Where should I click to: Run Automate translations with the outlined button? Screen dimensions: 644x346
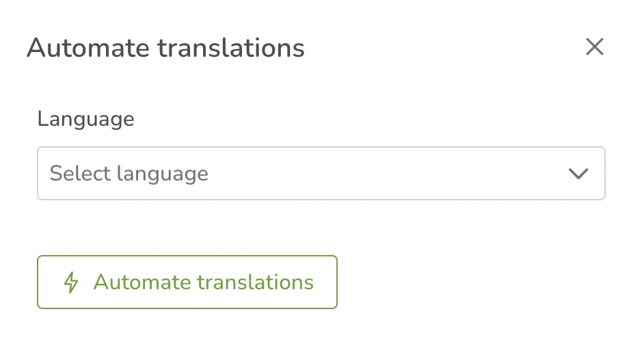187,282
